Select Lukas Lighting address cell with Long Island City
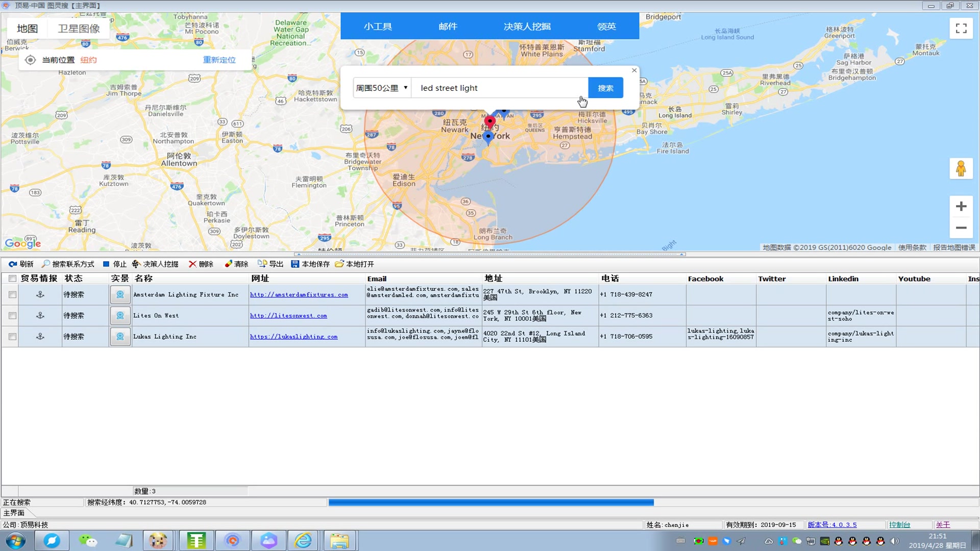Viewport: 980px width, 551px height. (x=540, y=336)
